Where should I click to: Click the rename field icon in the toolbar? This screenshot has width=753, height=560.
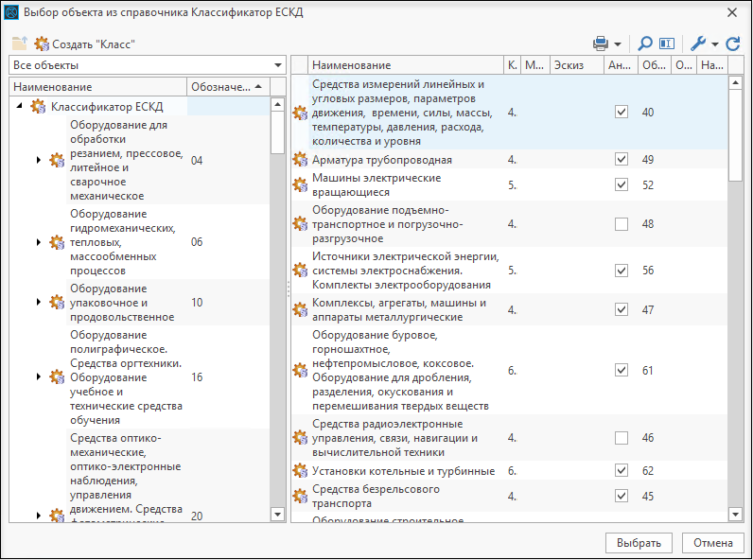coord(667,44)
